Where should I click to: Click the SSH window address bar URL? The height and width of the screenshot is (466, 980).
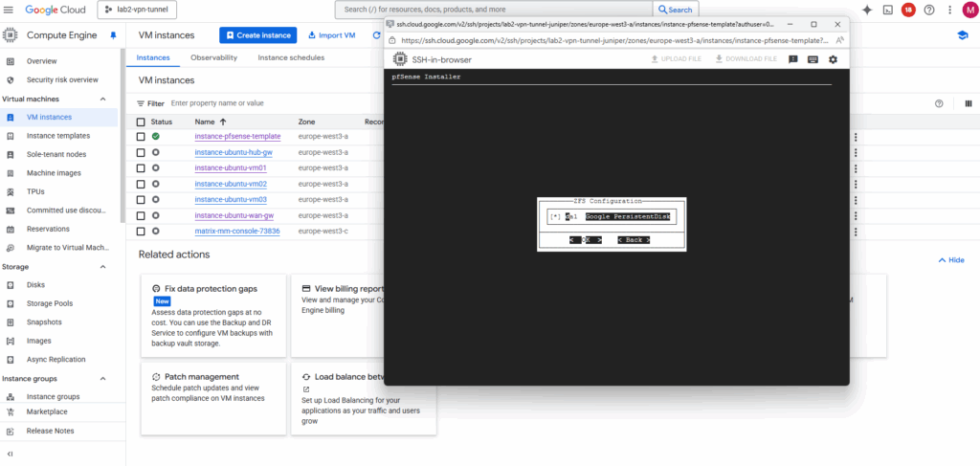click(x=613, y=40)
